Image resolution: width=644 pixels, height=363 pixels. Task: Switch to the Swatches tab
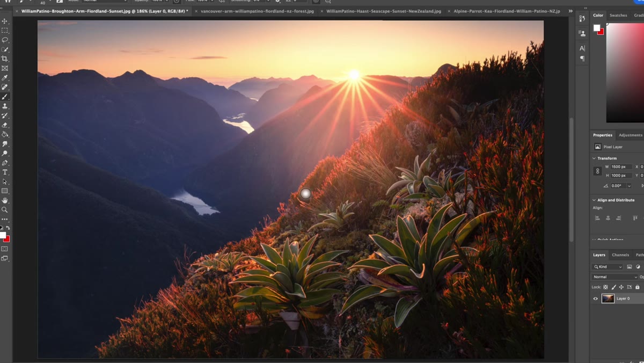click(618, 16)
